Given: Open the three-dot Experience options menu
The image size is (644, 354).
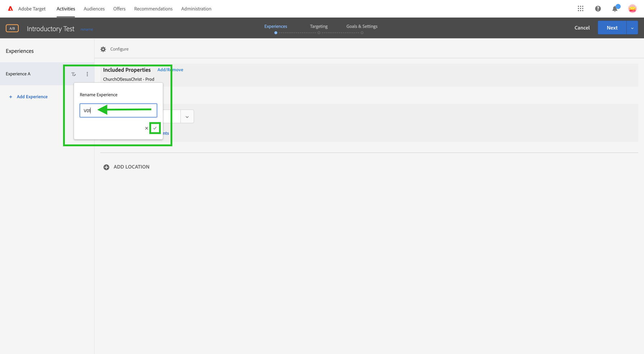Looking at the screenshot, I should 87,74.
